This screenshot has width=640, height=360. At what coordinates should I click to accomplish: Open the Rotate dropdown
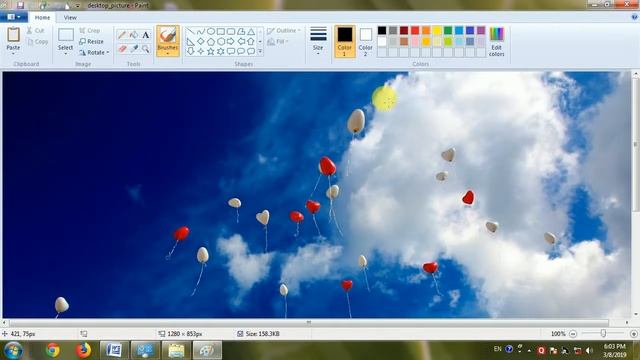pos(94,52)
